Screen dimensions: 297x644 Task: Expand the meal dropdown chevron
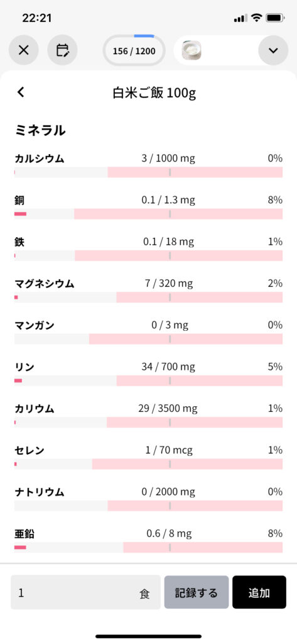point(273,50)
